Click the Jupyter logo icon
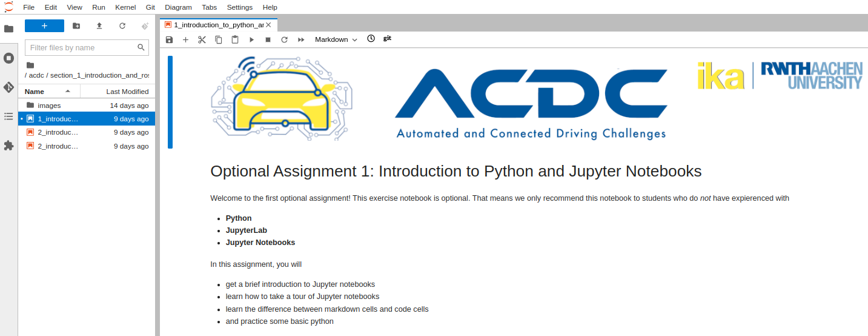Screen dimensions: 868x336 pos(8,7)
